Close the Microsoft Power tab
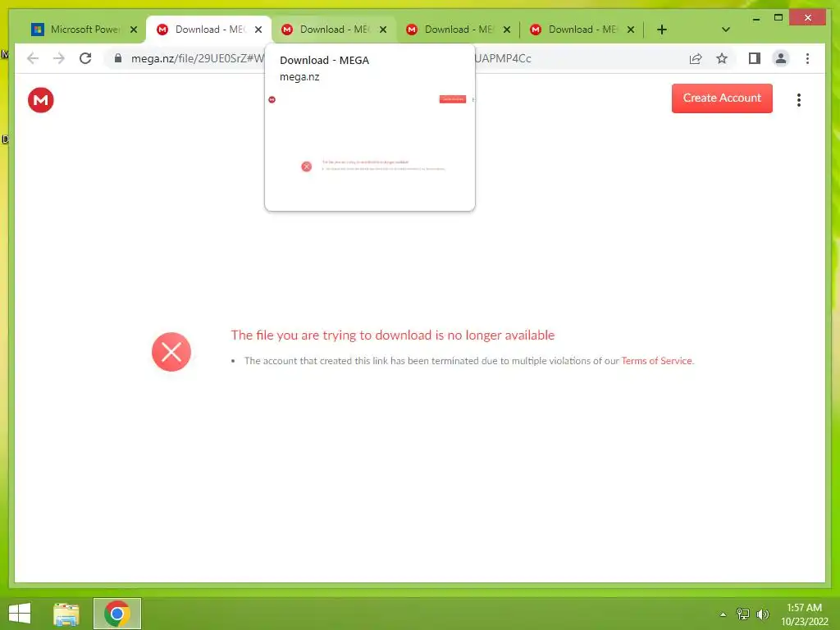 coord(134,30)
